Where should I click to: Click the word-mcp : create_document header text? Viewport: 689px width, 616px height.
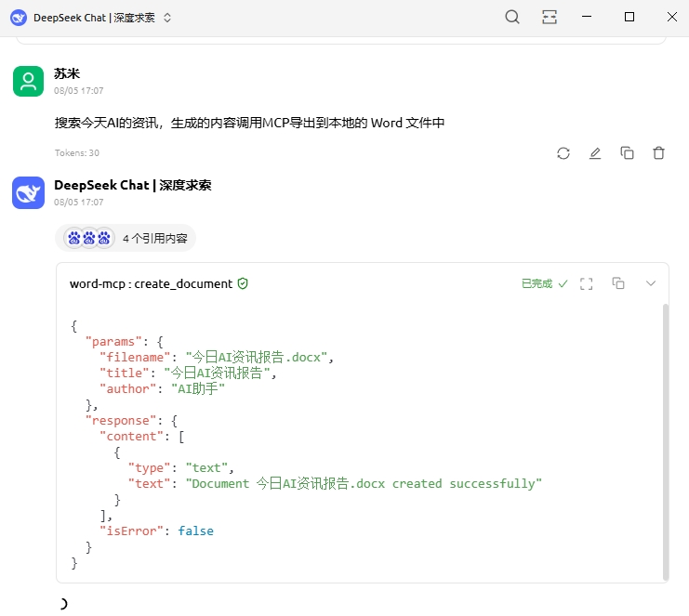pos(151,283)
